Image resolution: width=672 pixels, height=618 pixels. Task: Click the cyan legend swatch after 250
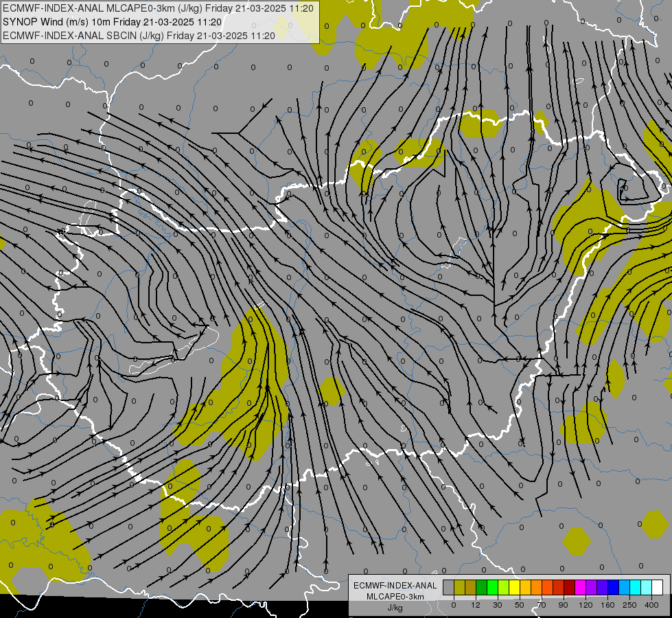pyautogui.click(x=635, y=587)
